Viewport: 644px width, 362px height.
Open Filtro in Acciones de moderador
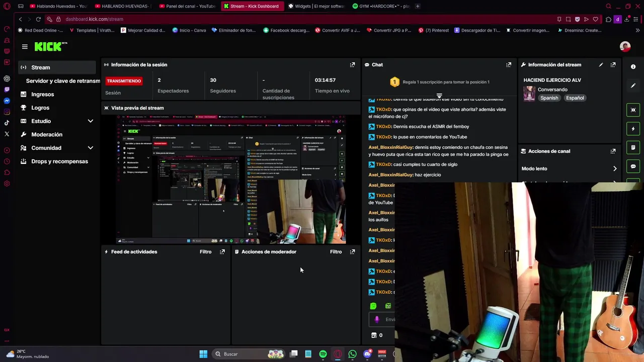pos(336,252)
